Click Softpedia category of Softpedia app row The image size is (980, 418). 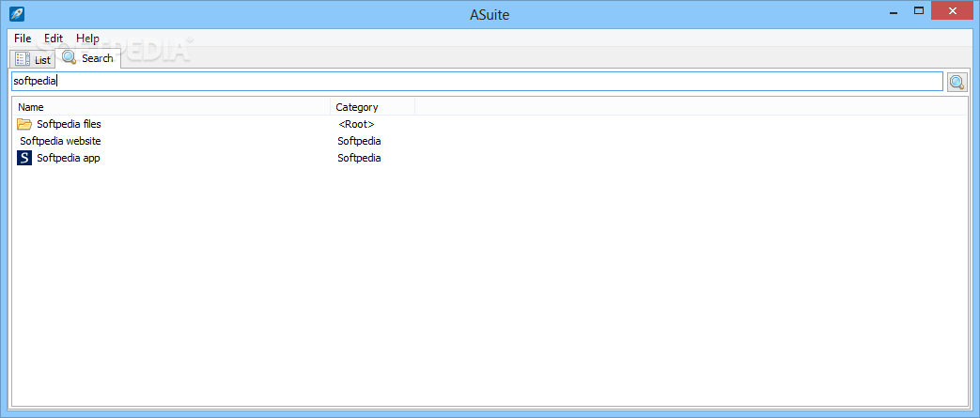tap(359, 158)
